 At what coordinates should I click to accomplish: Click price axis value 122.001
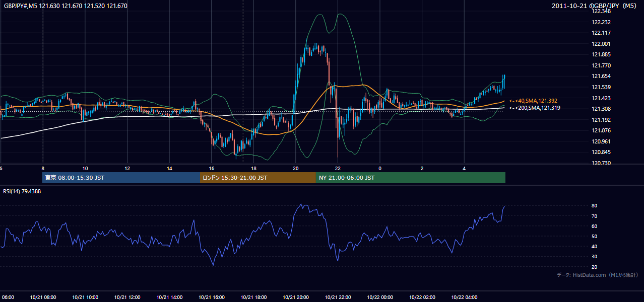(x=601, y=44)
